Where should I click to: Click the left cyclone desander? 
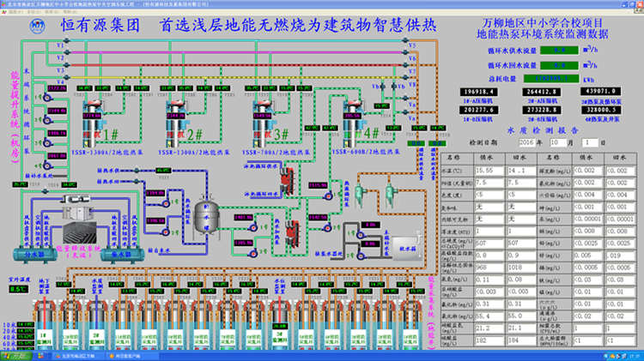(x=360, y=195)
